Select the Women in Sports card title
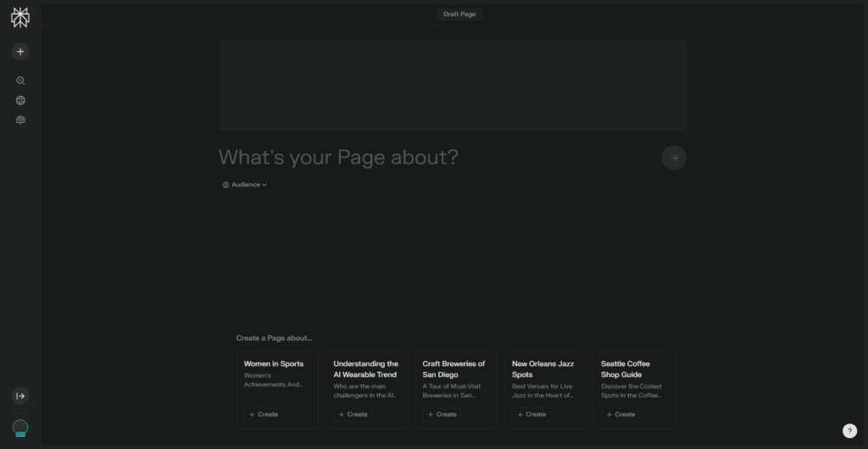Image resolution: width=868 pixels, height=449 pixels. [274, 363]
